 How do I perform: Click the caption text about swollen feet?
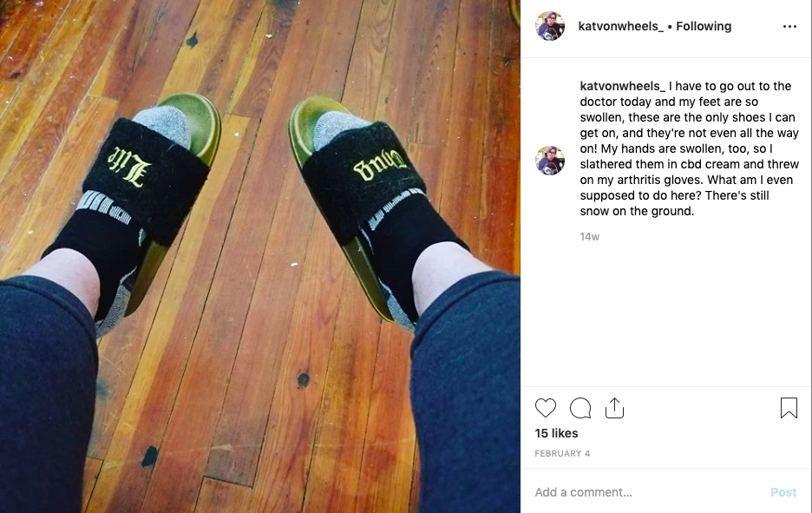click(x=690, y=148)
